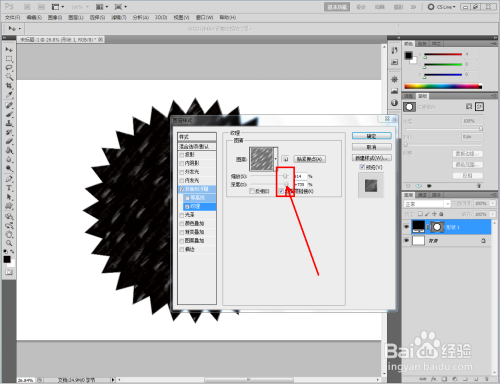Open the layer blend mode dropdown
Image resolution: width=500 pixels, height=384 pixels.
427,204
